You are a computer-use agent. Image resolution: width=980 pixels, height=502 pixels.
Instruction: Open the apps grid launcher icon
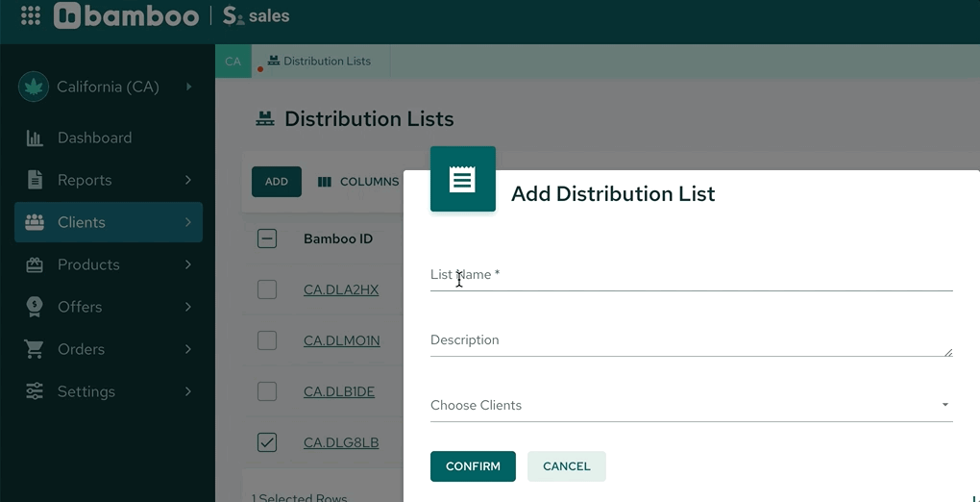pos(31,15)
